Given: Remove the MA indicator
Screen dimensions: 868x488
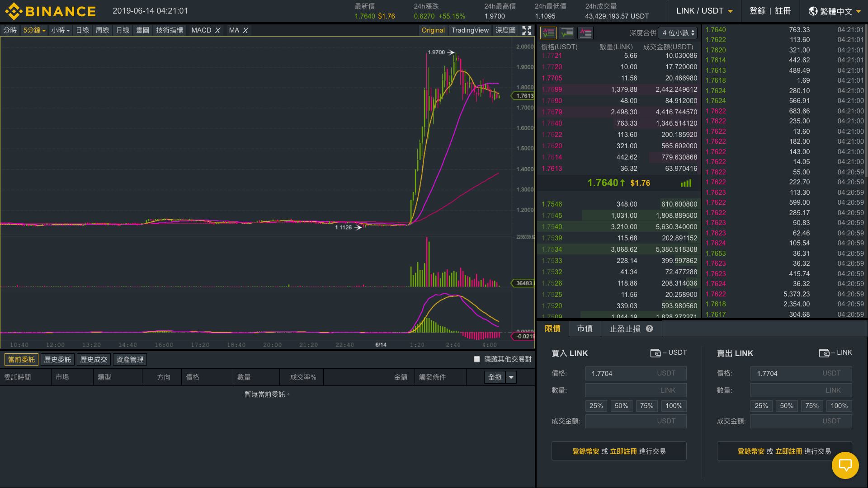Looking at the screenshot, I should pyautogui.click(x=245, y=30).
